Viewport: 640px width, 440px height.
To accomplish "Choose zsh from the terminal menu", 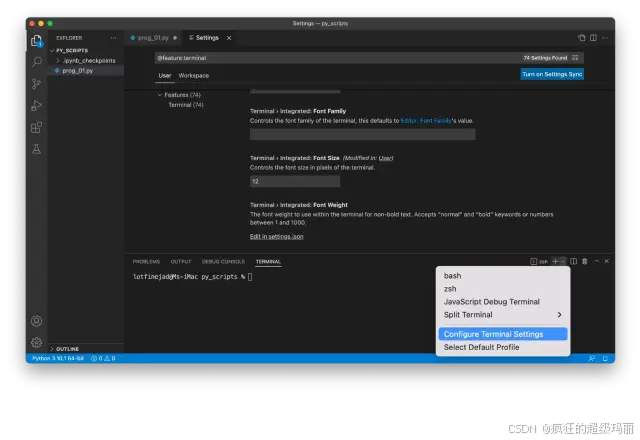I will tap(503, 289).
